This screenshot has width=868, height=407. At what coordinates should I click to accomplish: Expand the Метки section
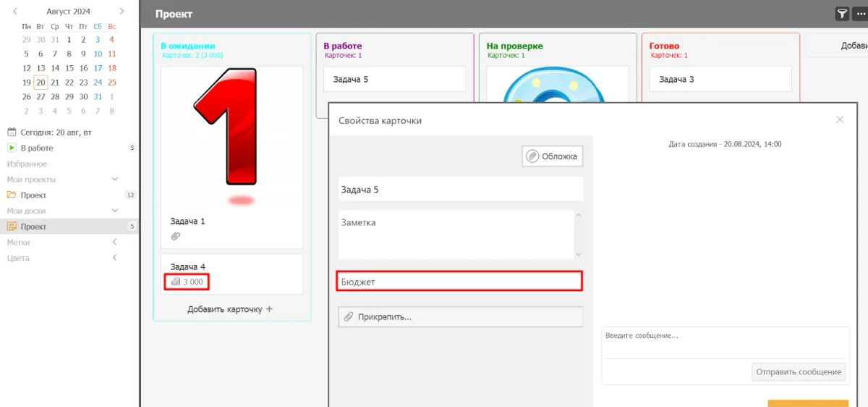tap(114, 242)
